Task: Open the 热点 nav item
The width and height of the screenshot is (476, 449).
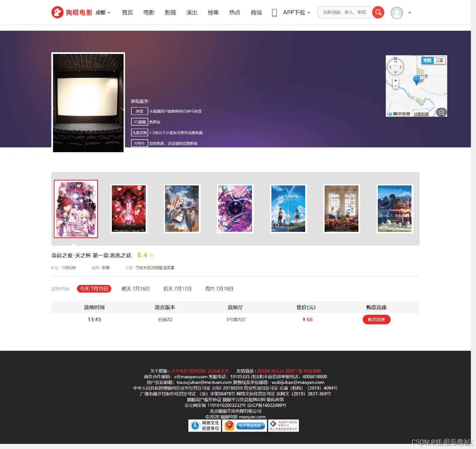Action: [235, 13]
